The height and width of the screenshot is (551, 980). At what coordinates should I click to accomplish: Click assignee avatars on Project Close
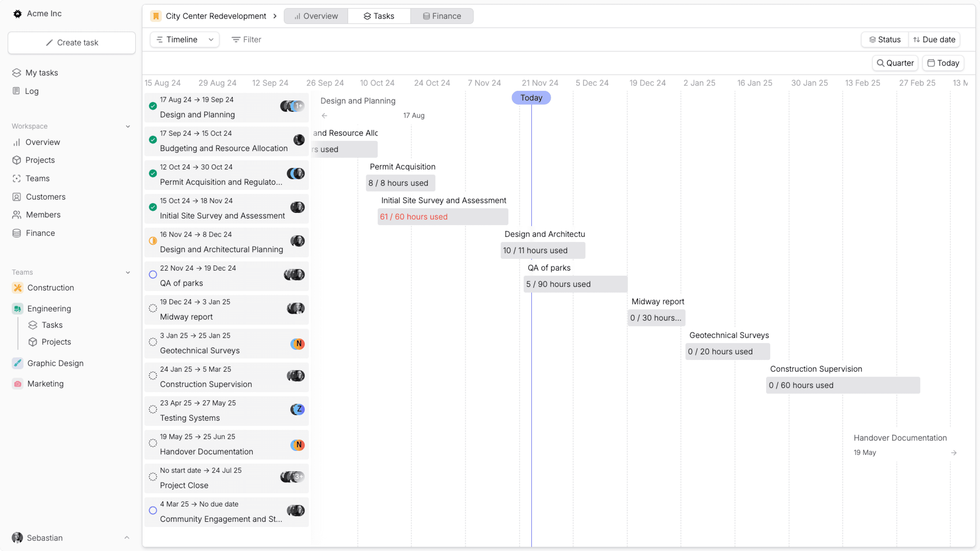point(292,477)
